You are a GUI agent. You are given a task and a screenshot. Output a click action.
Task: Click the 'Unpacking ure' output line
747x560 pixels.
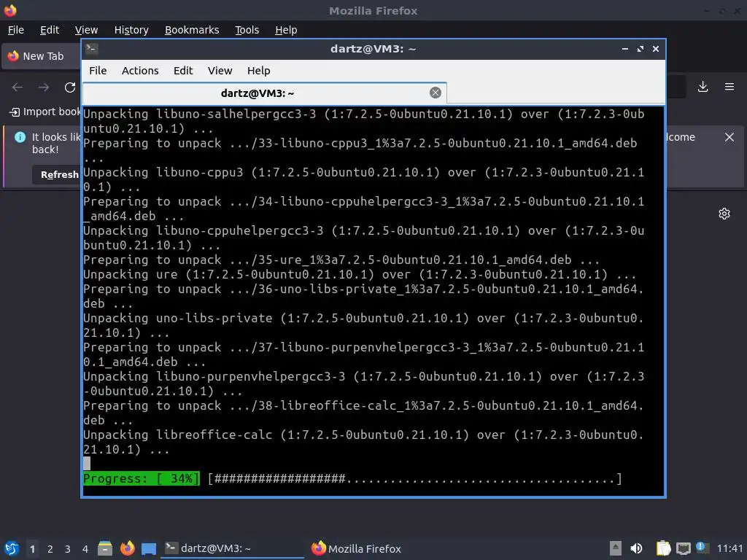tap(360, 274)
